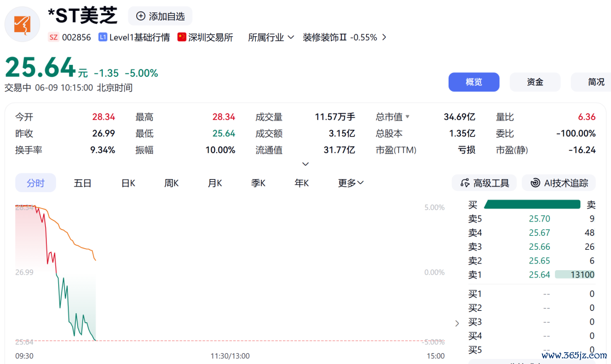Click the 今开 value 28.34

pyautogui.click(x=104, y=117)
